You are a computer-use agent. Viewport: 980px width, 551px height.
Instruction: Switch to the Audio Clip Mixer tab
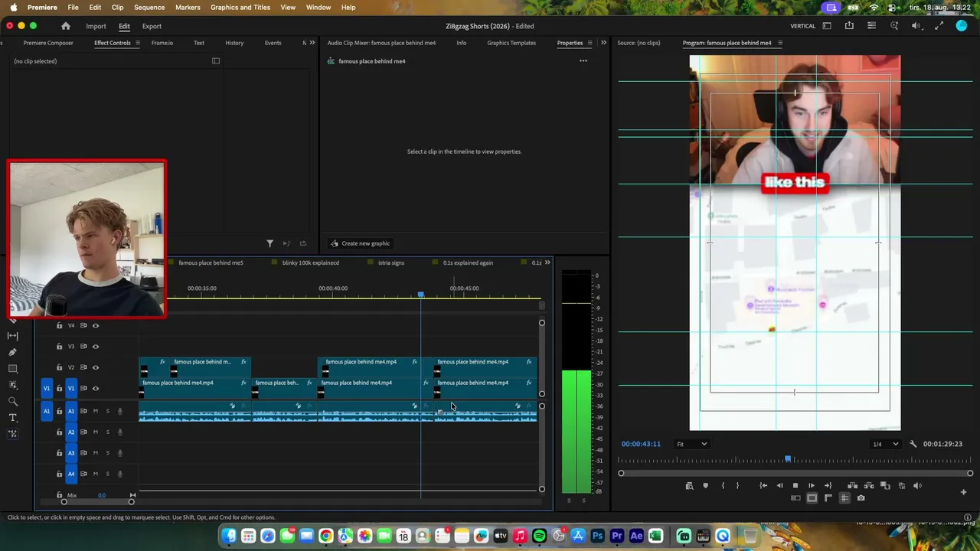point(381,43)
